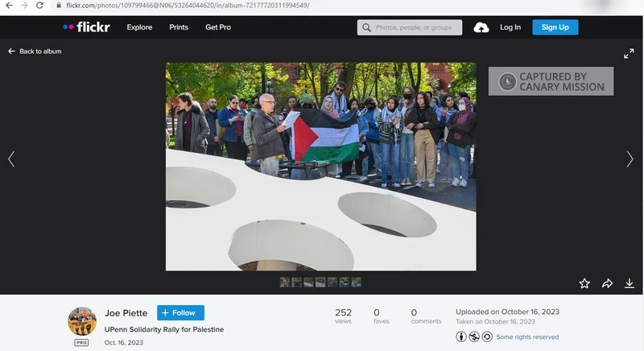Share the photo using the arrow icon
The height and width of the screenshot is (351, 644).
[x=608, y=283]
